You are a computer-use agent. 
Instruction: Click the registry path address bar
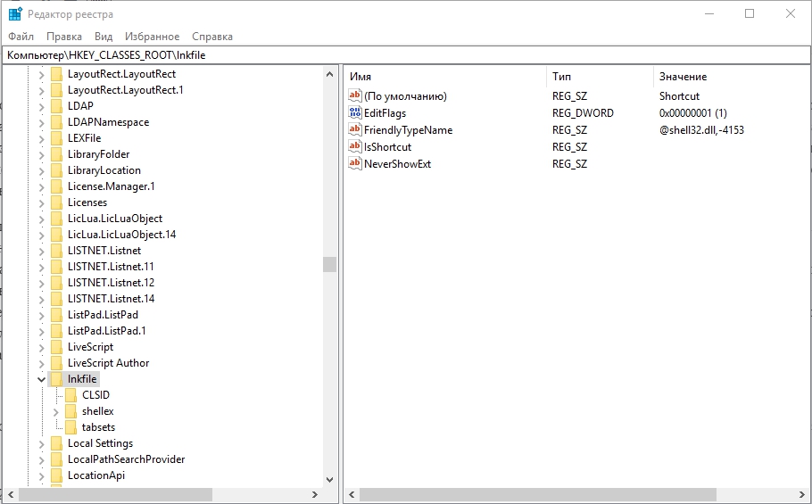tap(402, 55)
